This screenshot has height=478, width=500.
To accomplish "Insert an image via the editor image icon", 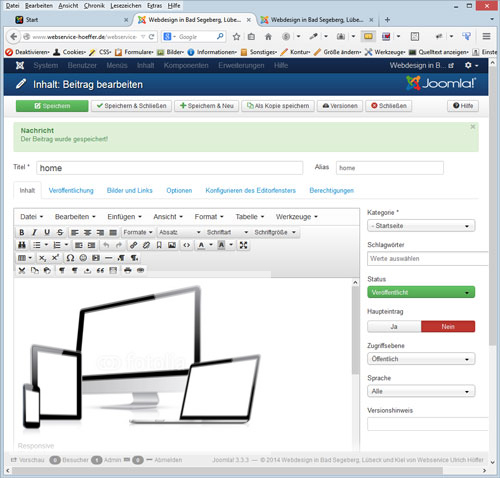I will pyautogui.click(x=172, y=245).
